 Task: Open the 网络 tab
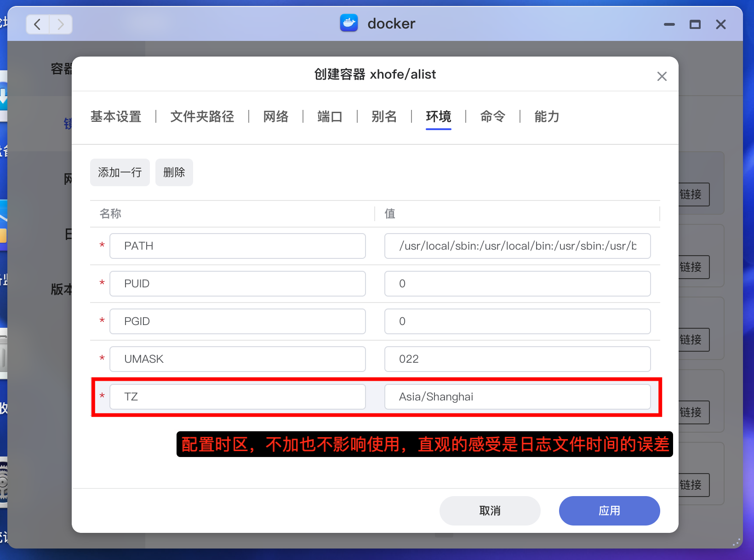(276, 117)
